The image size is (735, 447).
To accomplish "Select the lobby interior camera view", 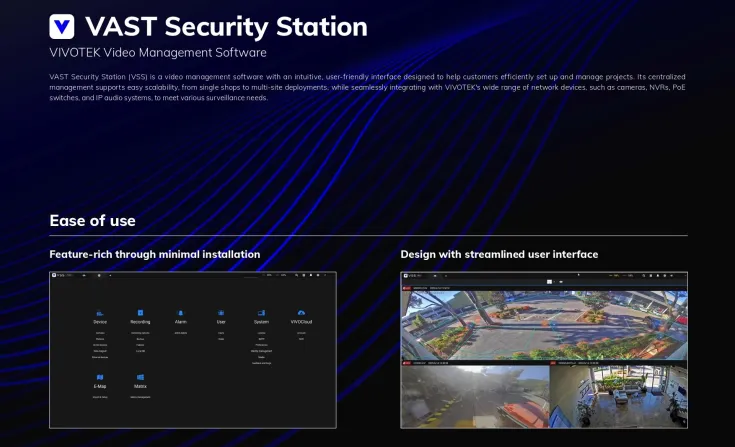I will click(619, 396).
